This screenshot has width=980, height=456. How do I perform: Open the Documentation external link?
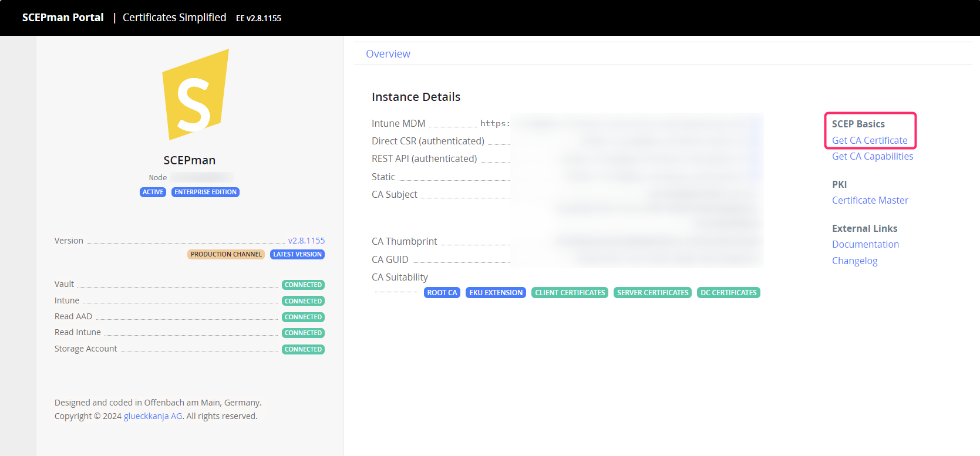865,244
